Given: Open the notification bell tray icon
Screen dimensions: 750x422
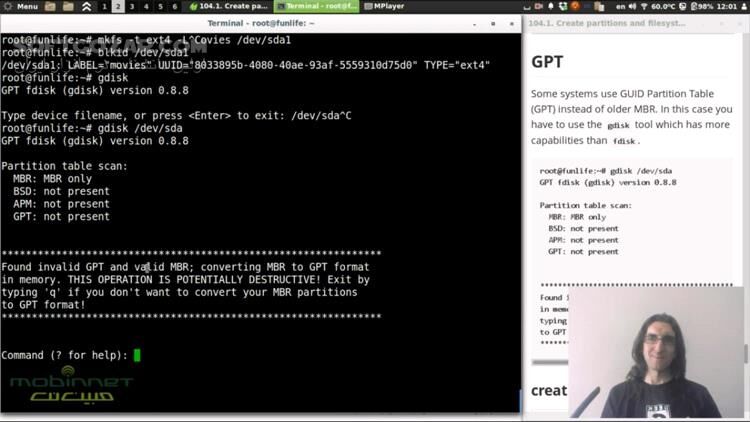Looking at the screenshot, I should click(548, 6).
